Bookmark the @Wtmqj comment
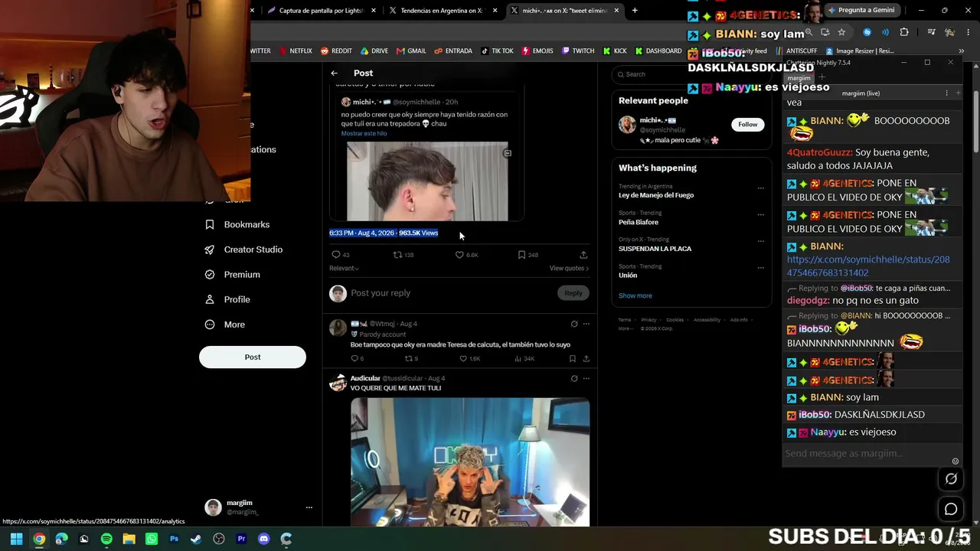The height and width of the screenshot is (551, 980). click(x=572, y=358)
